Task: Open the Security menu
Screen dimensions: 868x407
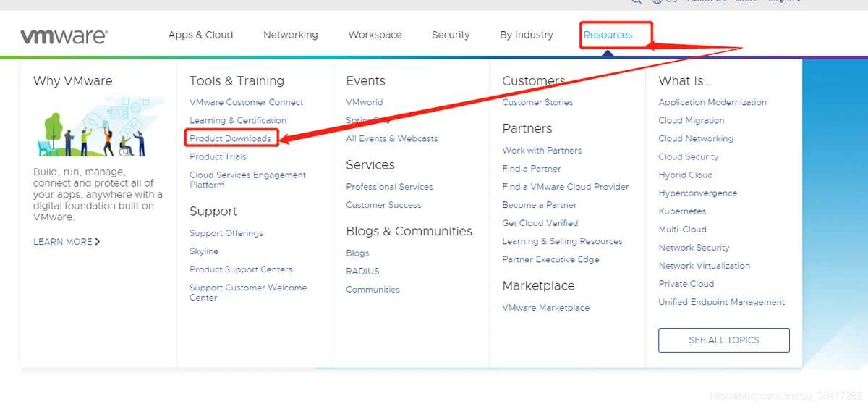Action: click(x=451, y=35)
